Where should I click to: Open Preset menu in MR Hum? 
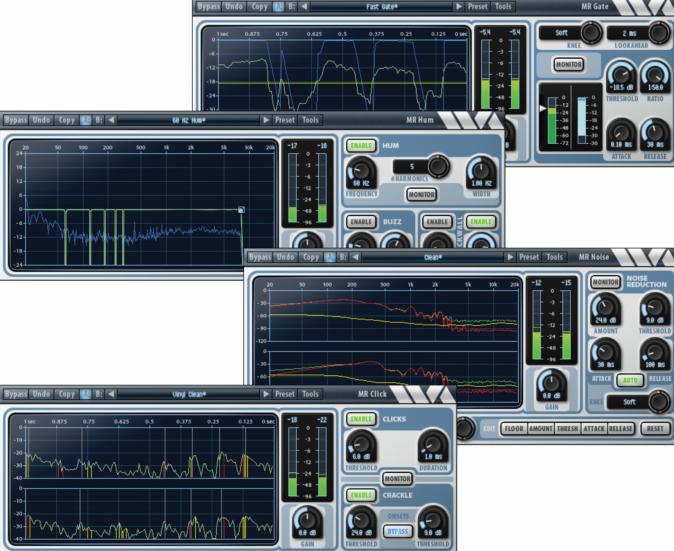tap(285, 120)
